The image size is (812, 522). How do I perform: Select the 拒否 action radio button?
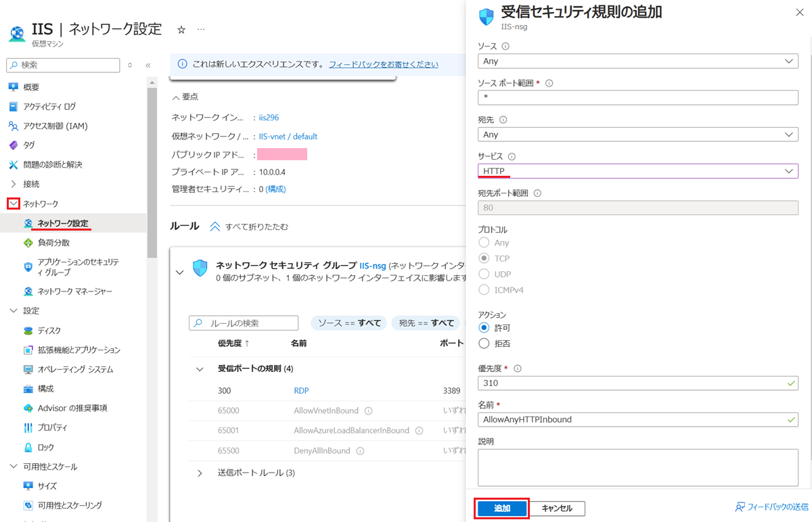[x=483, y=343]
